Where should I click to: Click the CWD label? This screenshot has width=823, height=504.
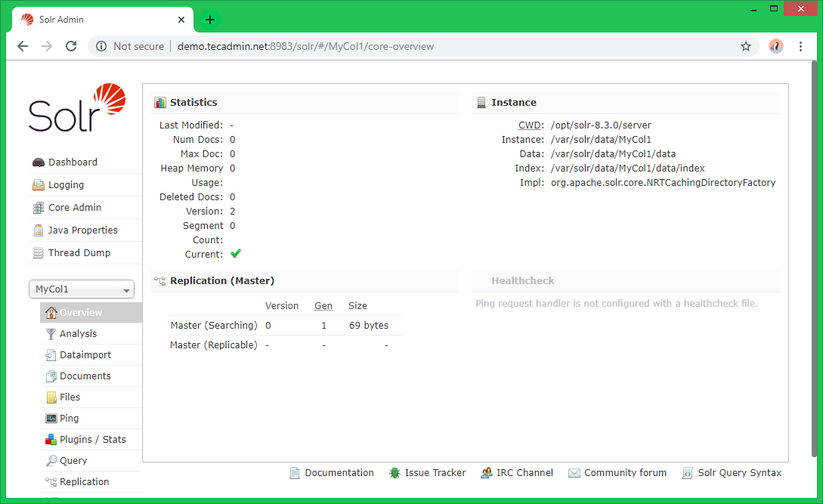click(x=530, y=125)
